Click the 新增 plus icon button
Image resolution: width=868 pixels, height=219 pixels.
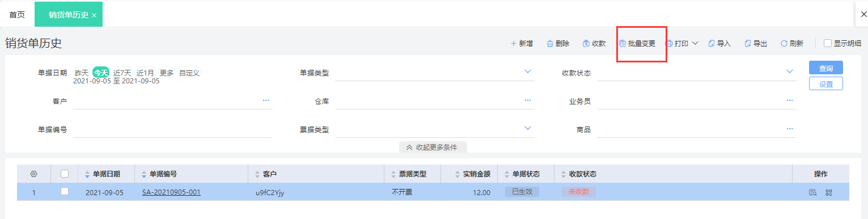tap(514, 44)
